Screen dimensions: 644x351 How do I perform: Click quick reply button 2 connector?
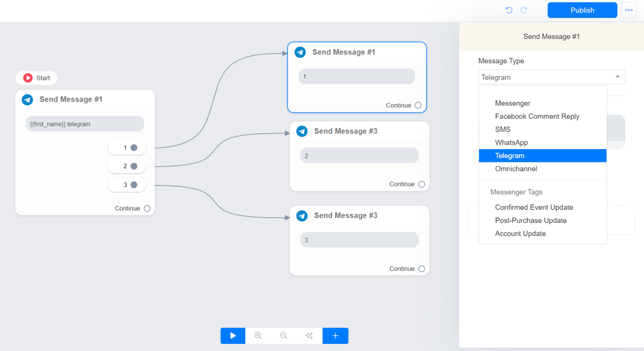coord(134,166)
